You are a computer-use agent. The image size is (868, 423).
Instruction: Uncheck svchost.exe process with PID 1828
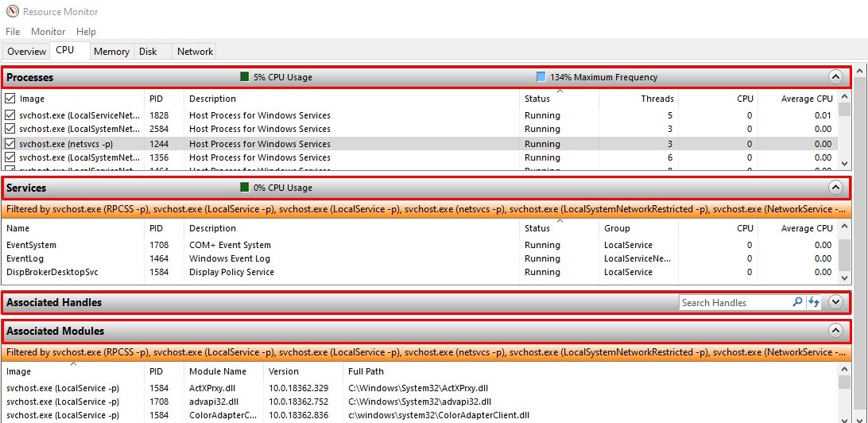(10, 115)
